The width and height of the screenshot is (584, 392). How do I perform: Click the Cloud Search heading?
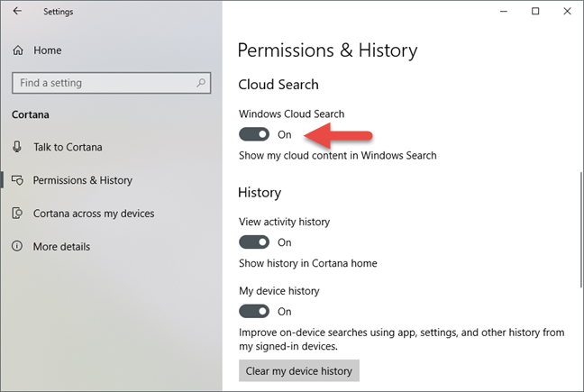click(278, 85)
